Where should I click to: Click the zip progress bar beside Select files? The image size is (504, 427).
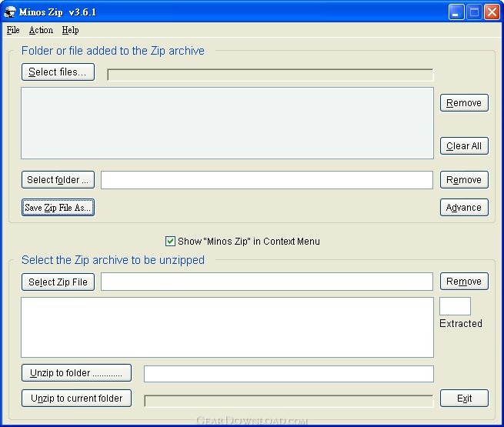(x=270, y=75)
